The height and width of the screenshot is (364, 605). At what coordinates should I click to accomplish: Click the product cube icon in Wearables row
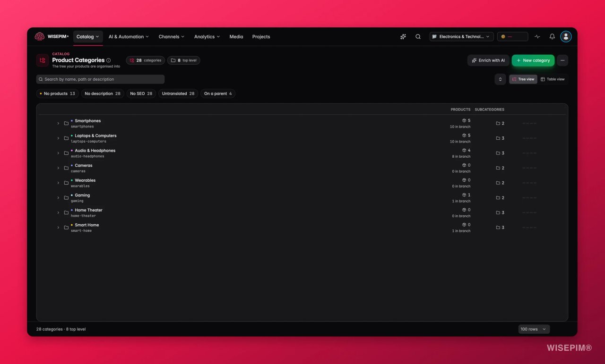pos(464,180)
